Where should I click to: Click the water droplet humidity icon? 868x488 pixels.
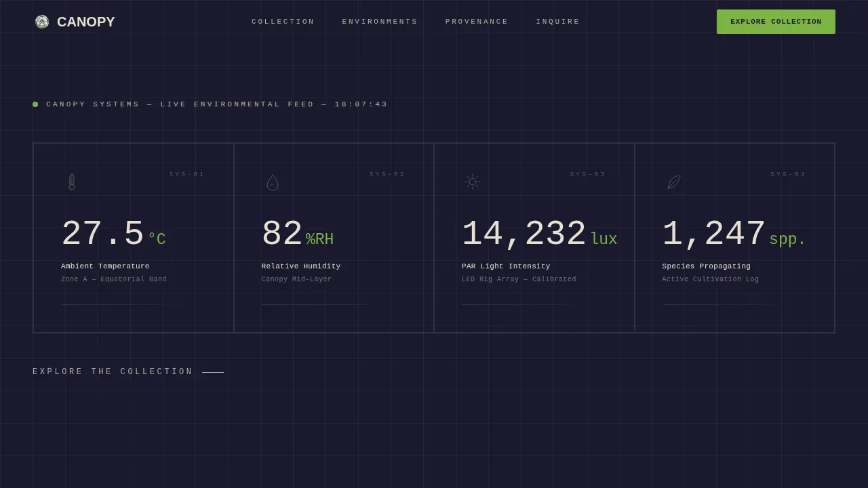pyautogui.click(x=273, y=182)
